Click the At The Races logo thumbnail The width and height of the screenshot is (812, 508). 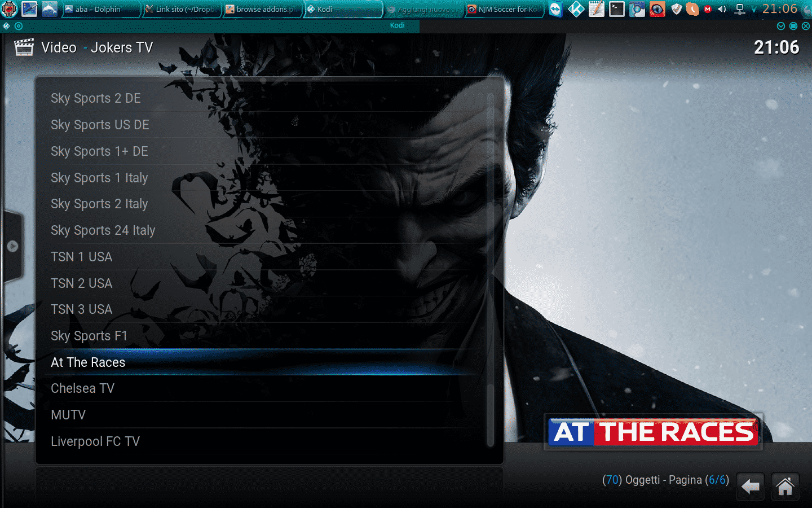[653, 432]
